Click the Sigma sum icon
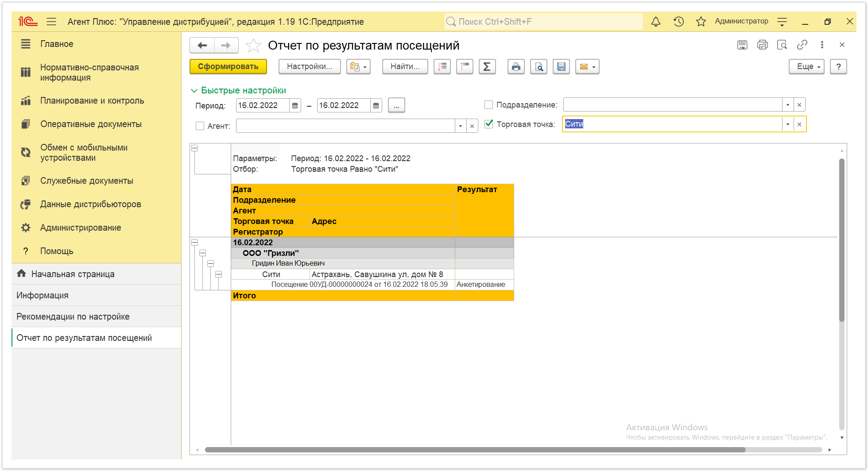 point(487,67)
